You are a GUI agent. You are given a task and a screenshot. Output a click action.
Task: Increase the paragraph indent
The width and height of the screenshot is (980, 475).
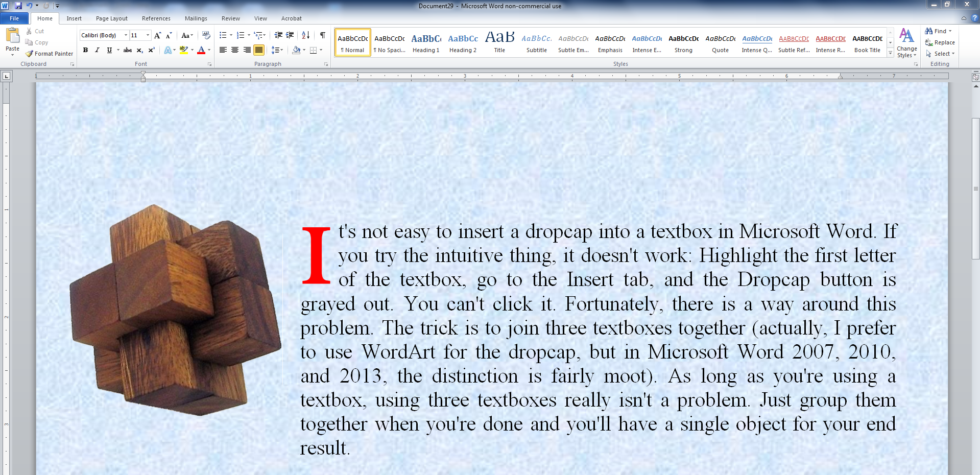[290, 35]
